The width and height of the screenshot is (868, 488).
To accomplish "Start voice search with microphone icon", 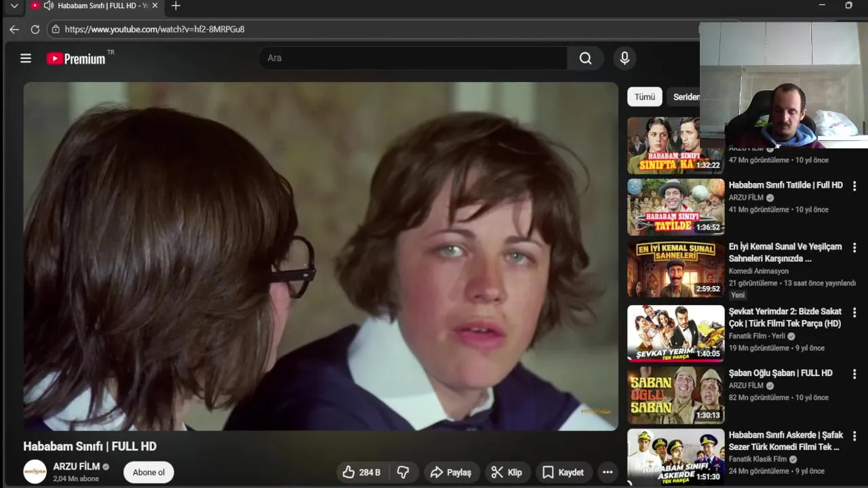I will coord(625,58).
